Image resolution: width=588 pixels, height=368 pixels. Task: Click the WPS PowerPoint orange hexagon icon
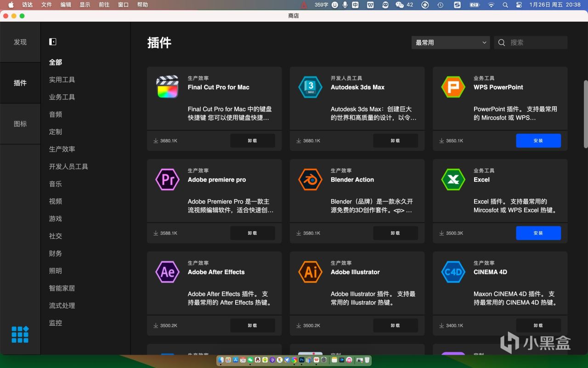click(453, 87)
